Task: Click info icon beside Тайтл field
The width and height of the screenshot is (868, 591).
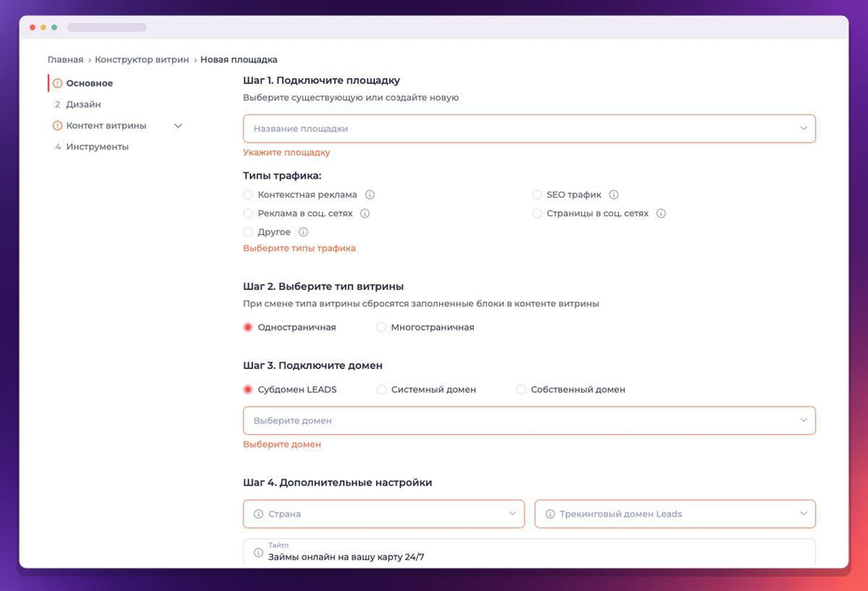Action: coord(258,552)
